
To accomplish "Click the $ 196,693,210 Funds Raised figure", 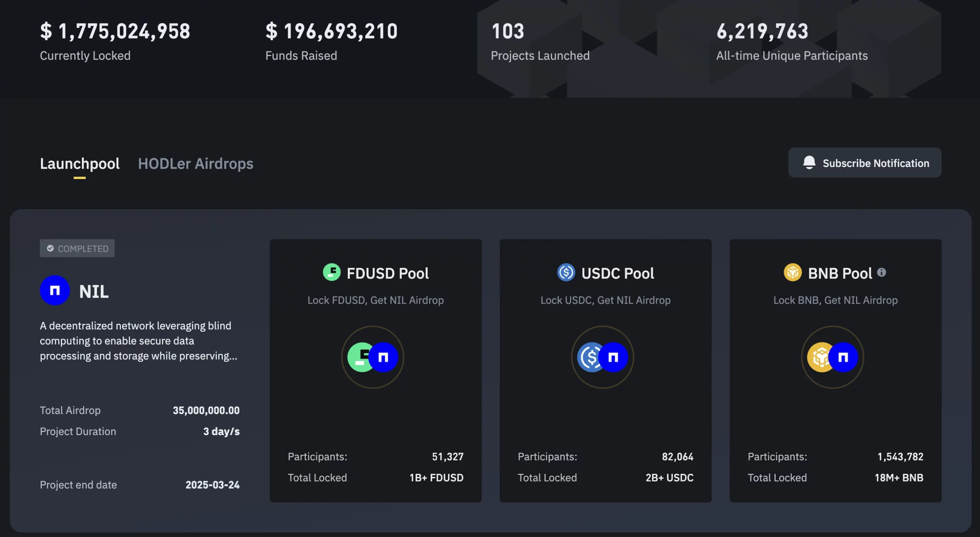I will (x=332, y=31).
